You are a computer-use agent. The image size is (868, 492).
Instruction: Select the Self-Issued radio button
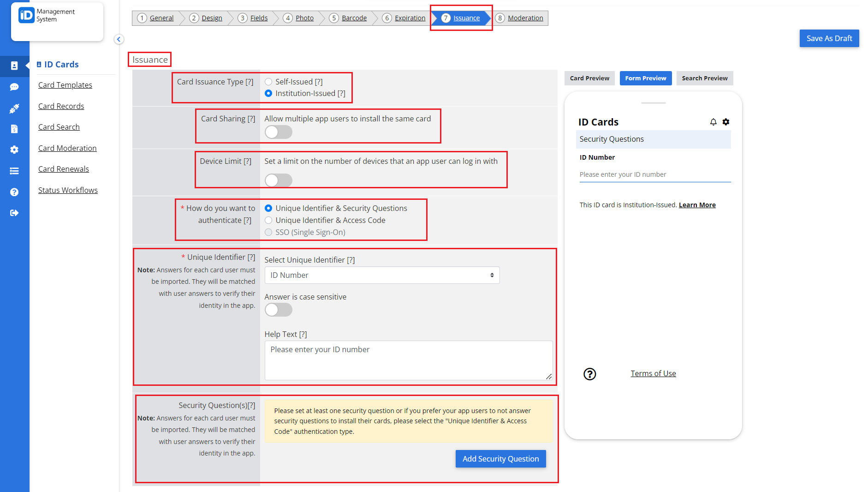click(x=268, y=81)
